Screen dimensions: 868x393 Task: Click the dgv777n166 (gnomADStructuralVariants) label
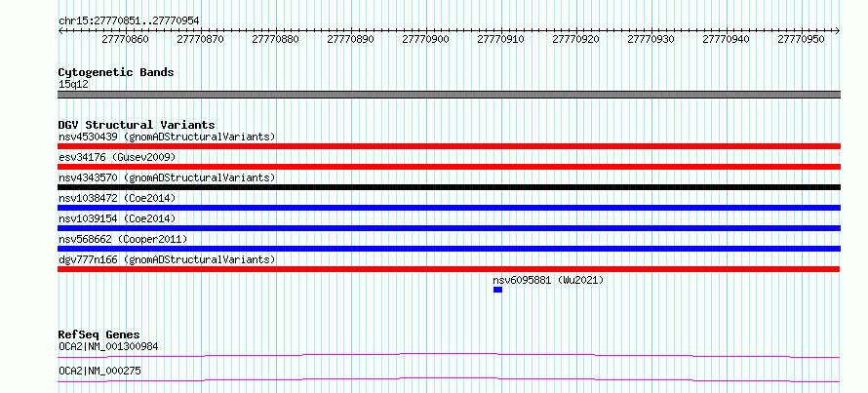[x=167, y=259]
